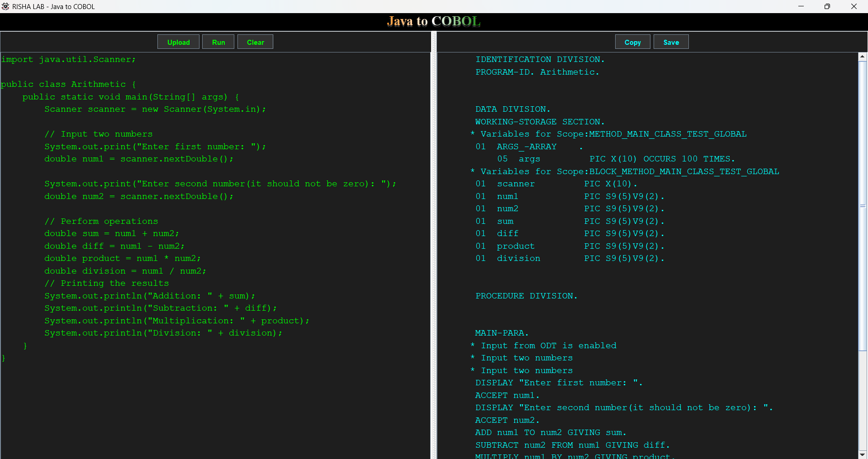
Task: Click the '// Printing the results' comment
Action: [x=106, y=283]
